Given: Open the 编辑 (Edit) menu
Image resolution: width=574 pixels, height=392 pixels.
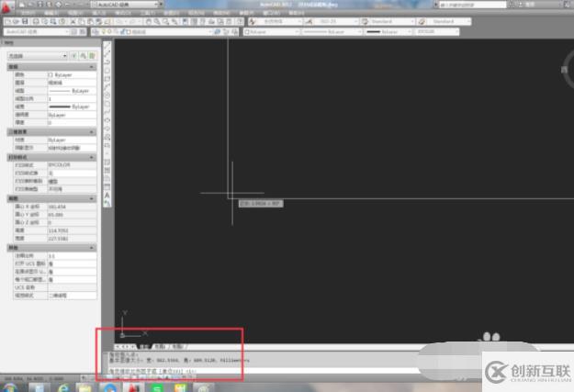Looking at the screenshot, I should point(51,13).
